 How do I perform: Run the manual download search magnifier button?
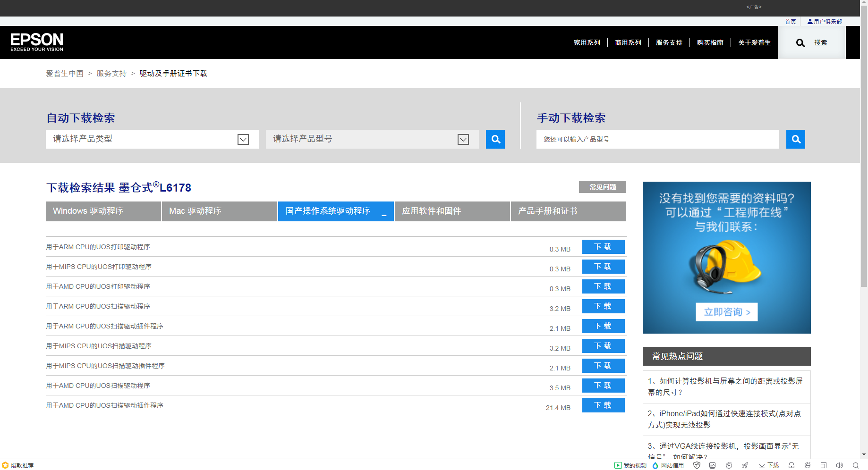(x=796, y=139)
